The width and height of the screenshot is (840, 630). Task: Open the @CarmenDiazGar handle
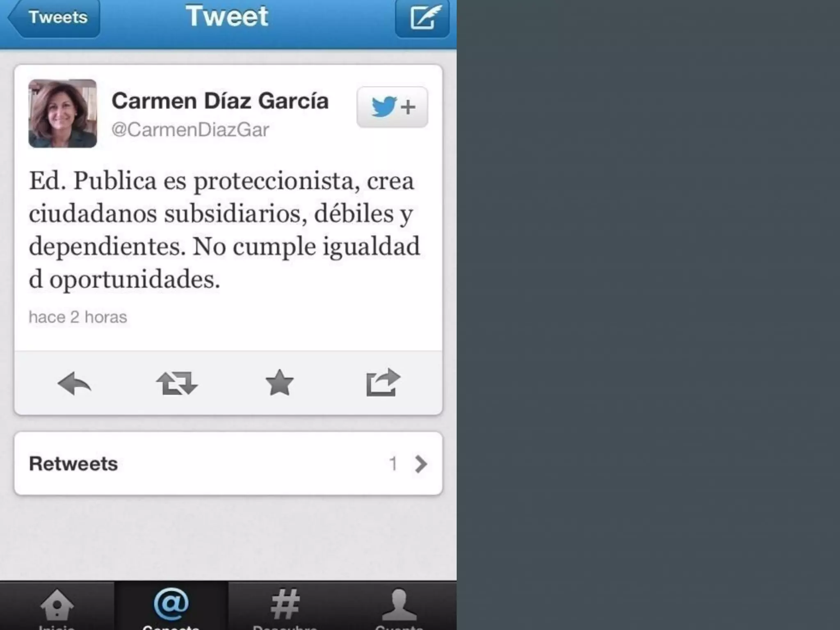click(190, 130)
